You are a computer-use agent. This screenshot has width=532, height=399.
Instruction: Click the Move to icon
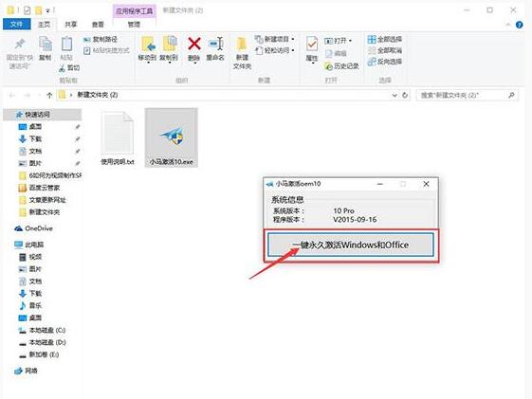coord(148,44)
